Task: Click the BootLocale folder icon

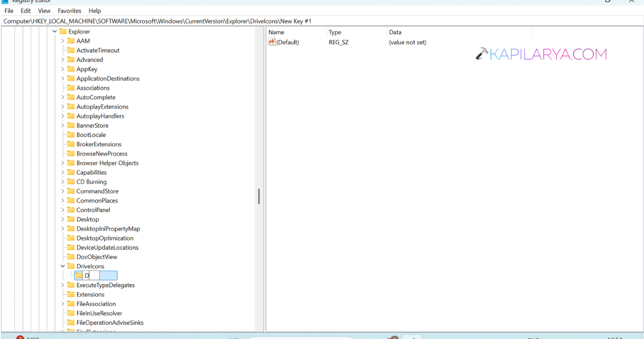Action: tap(71, 135)
